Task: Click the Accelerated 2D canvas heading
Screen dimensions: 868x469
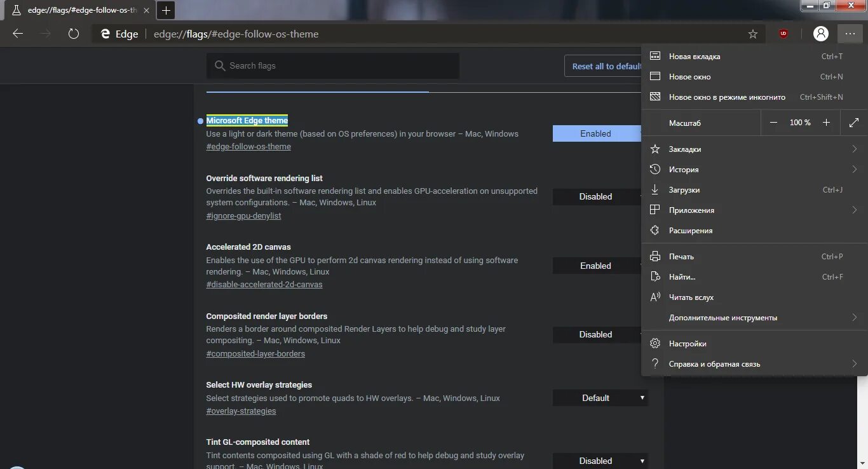Action: coord(248,247)
